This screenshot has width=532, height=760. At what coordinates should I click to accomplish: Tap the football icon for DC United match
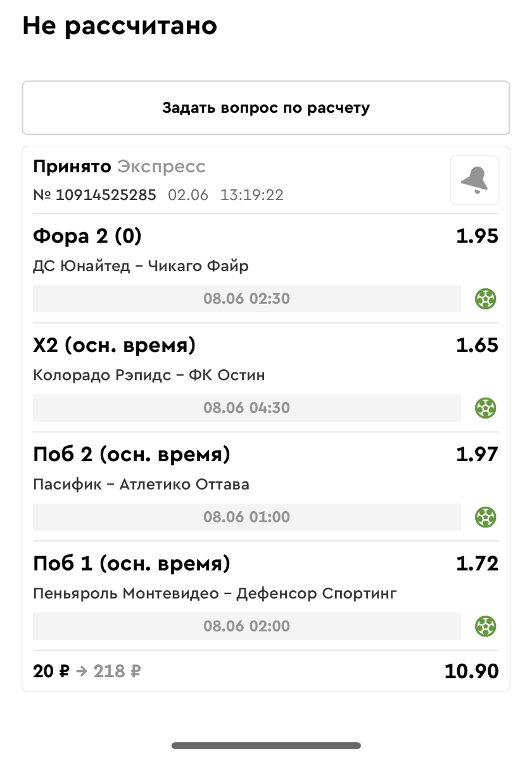(x=486, y=298)
